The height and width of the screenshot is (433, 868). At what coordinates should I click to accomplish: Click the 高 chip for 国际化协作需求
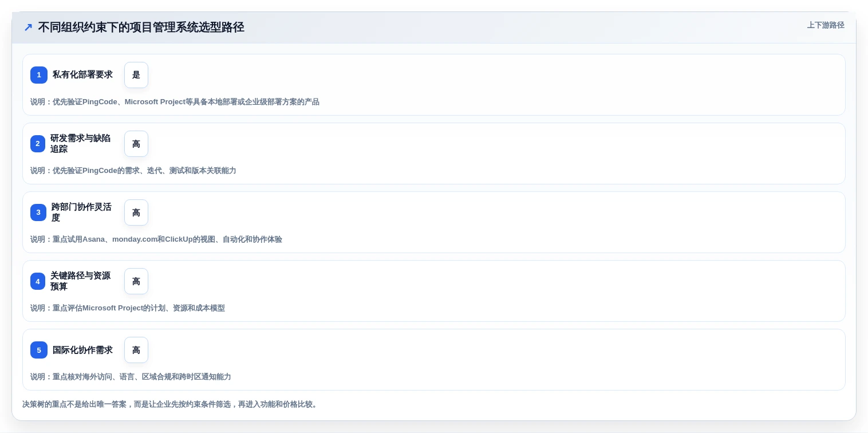pos(136,350)
